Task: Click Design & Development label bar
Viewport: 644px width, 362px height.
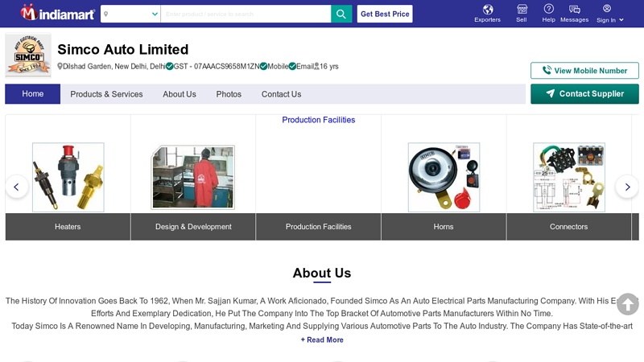Action: tap(193, 227)
